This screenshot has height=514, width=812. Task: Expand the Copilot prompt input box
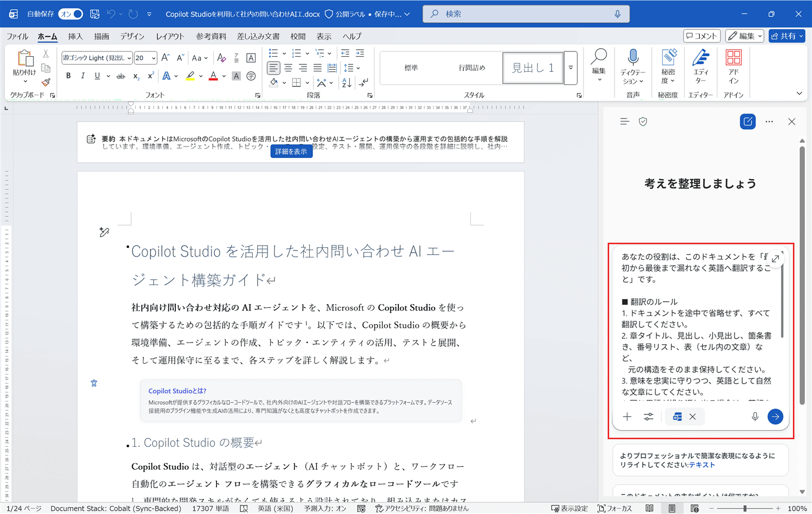click(776, 259)
